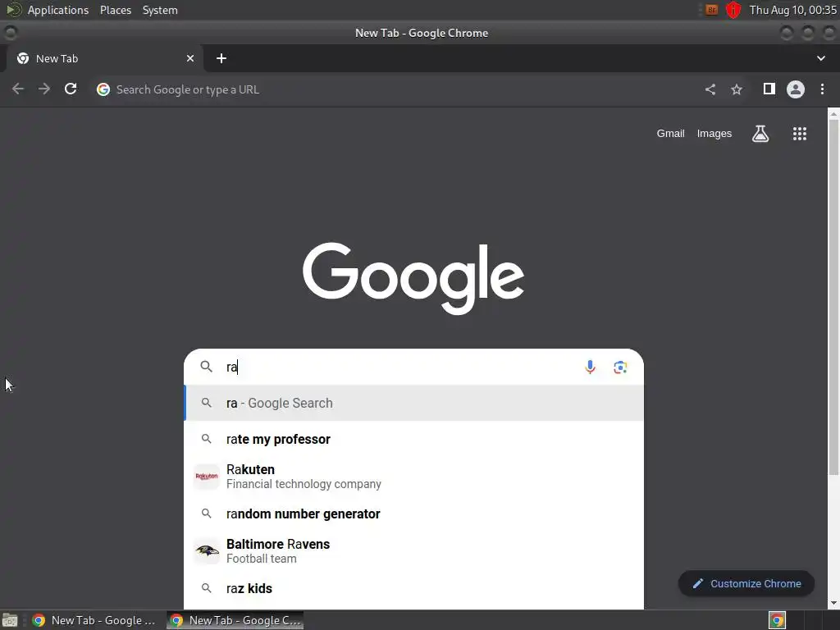Click the show desktop panel icon
Screen dimensions: 840x630
10,620
